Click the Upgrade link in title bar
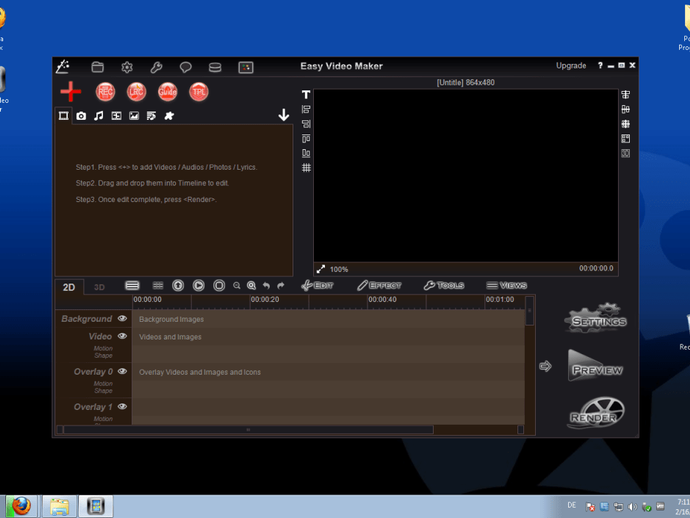 [571, 66]
